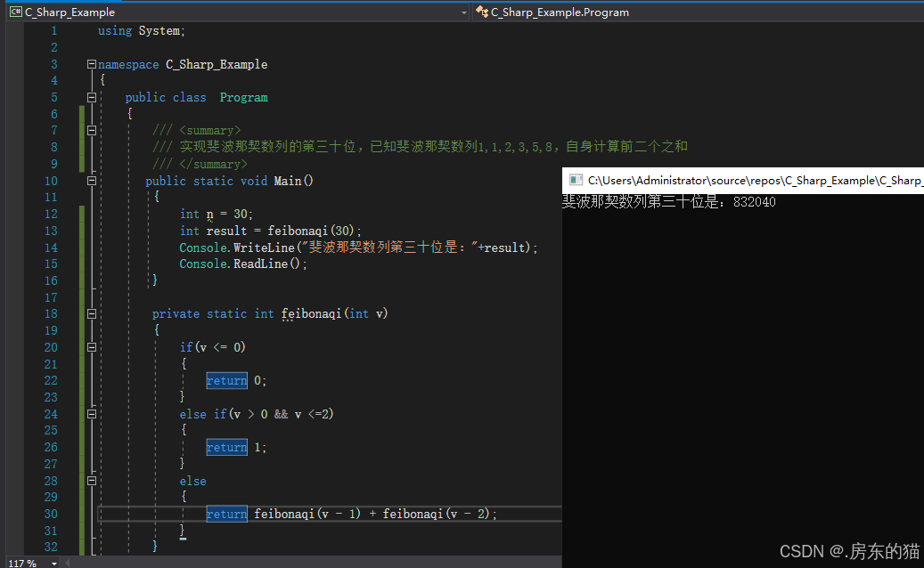
Task: Click the 'v <=2' condition on line 24
Action: [311, 414]
